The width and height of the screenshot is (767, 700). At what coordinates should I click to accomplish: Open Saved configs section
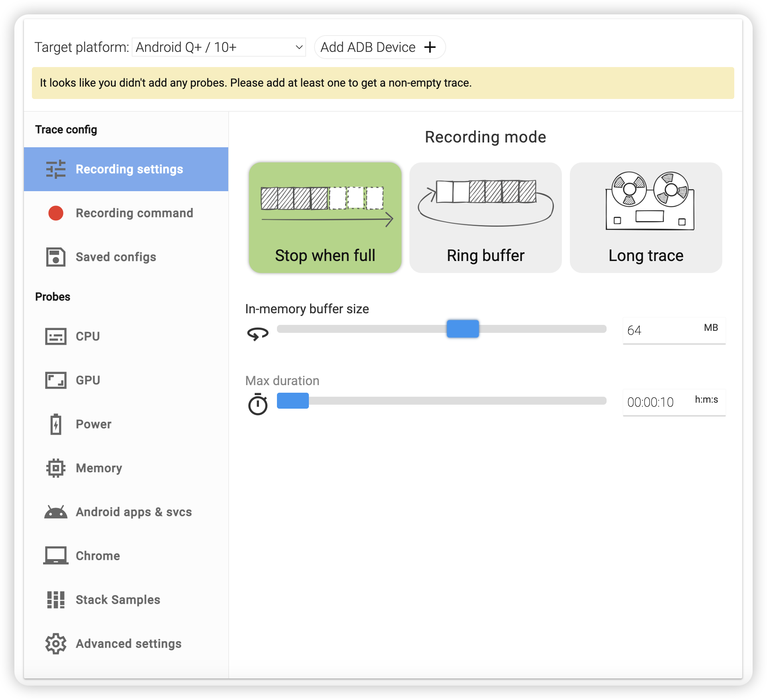click(x=116, y=257)
